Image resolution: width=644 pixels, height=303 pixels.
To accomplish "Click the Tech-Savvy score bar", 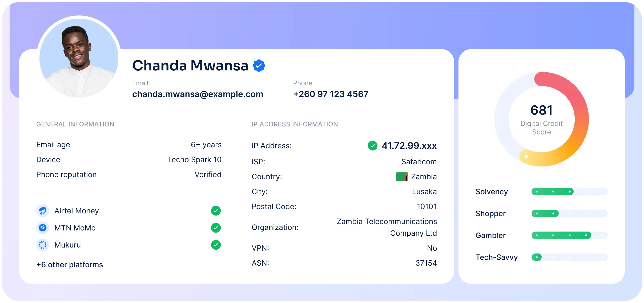I will click(570, 257).
